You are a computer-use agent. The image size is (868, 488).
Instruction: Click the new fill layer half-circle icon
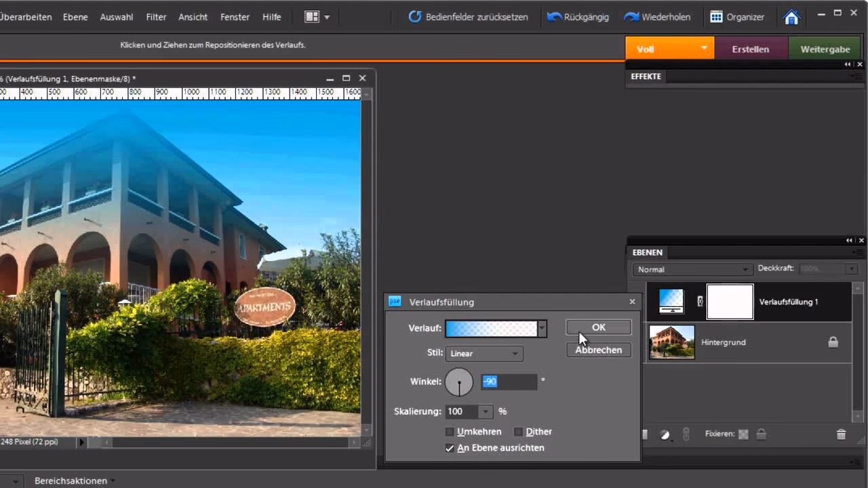(x=663, y=434)
